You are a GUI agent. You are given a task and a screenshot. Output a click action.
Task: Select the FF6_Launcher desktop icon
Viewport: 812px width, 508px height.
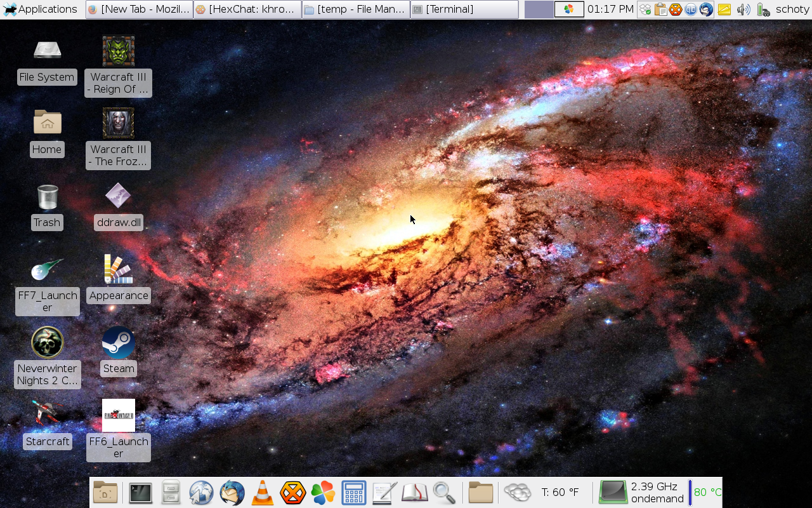coord(118,415)
